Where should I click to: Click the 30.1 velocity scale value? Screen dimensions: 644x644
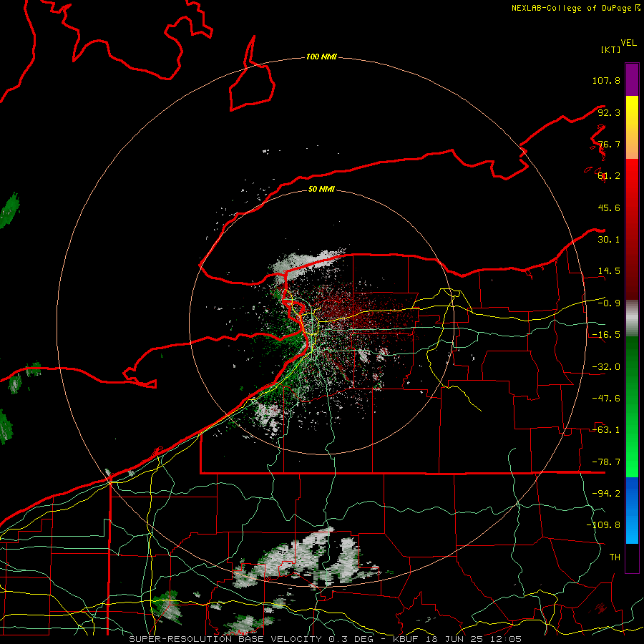[609, 240]
